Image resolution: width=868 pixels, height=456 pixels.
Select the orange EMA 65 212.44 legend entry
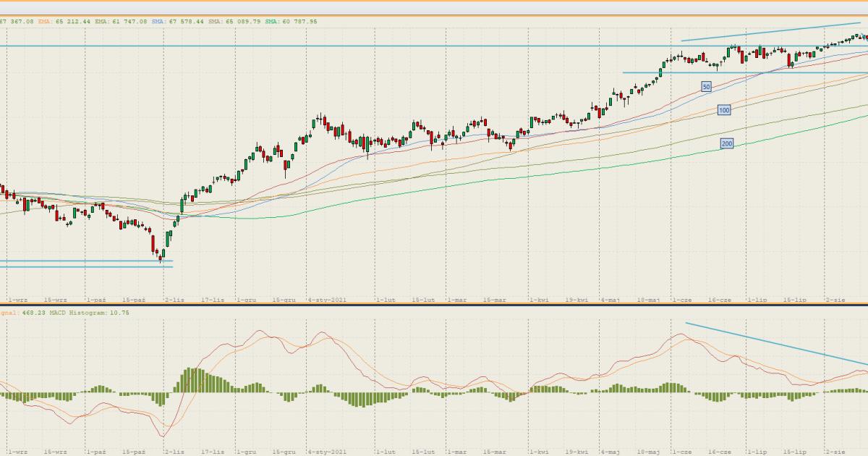[64, 22]
